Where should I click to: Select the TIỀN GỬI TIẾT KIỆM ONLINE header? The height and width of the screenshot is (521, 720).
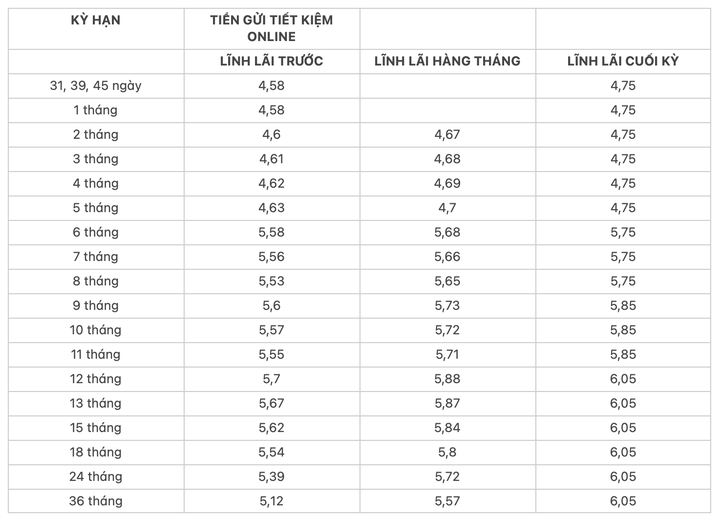(271, 28)
